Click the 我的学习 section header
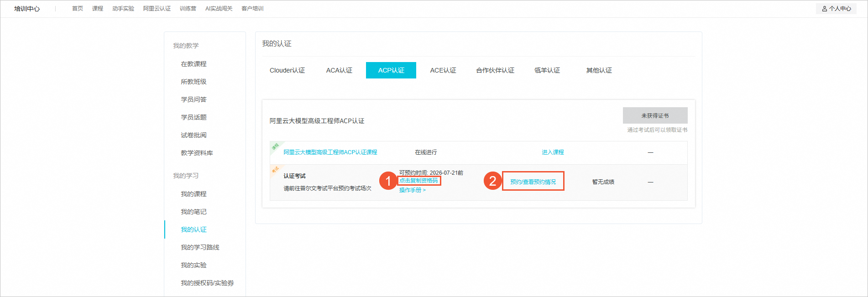868x297 pixels. point(186,176)
